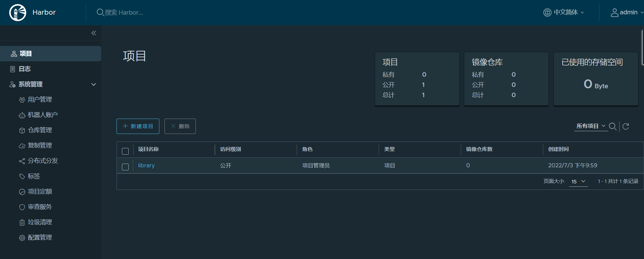Screen dimensions: 644x259
Task: Click the 标签 tag icon
Action: pyautogui.click(x=22, y=177)
